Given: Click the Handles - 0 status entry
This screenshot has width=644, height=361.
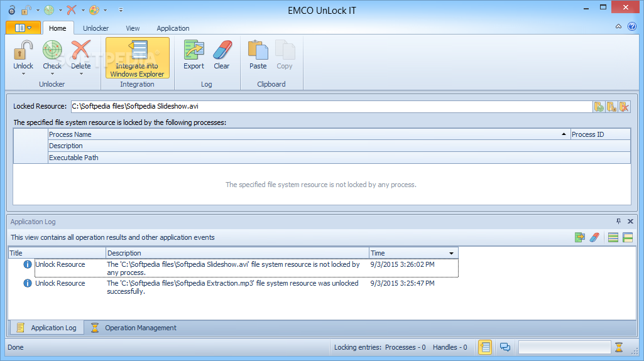Looking at the screenshot, I should tap(450, 347).
